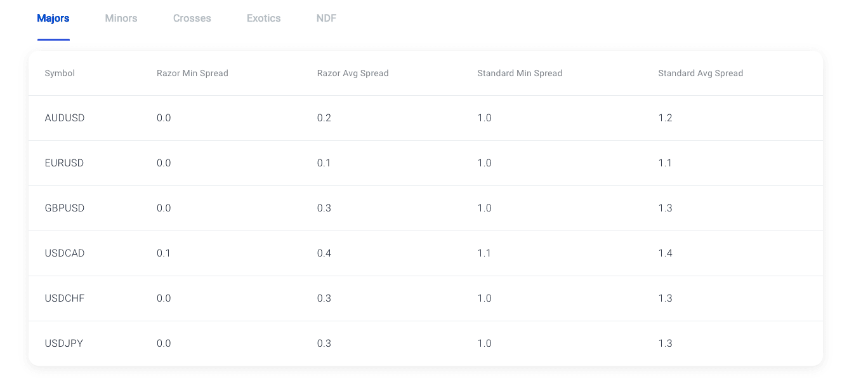The height and width of the screenshot is (388, 868).
Task: Select the EURUSD symbol row
Action: click(x=426, y=163)
